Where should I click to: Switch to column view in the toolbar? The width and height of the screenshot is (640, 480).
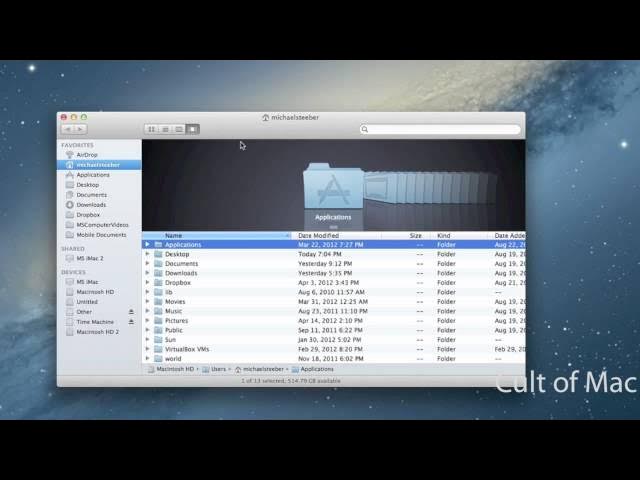179,129
